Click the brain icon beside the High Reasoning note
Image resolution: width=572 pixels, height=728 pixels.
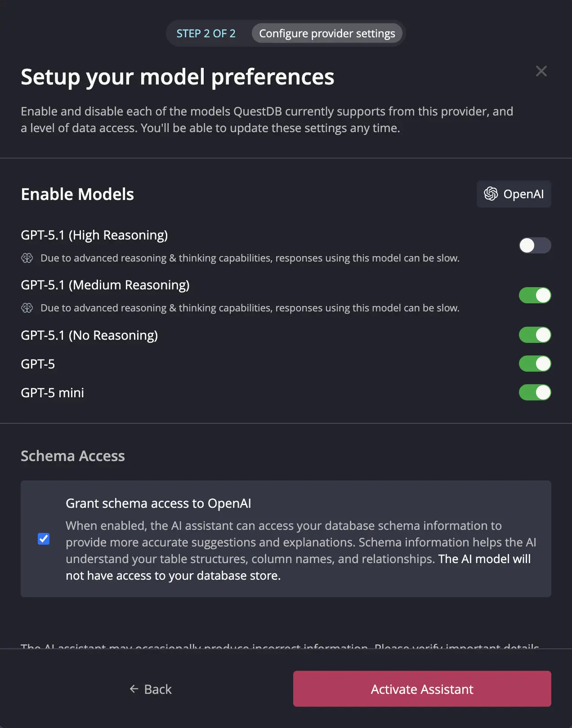pyautogui.click(x=27, y=258)
